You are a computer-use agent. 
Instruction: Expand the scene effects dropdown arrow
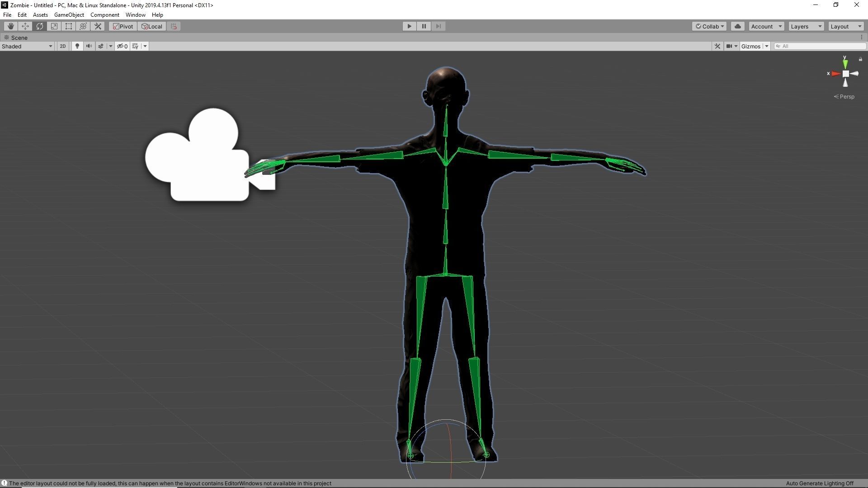pyautogui.click(x=110, y=46)
